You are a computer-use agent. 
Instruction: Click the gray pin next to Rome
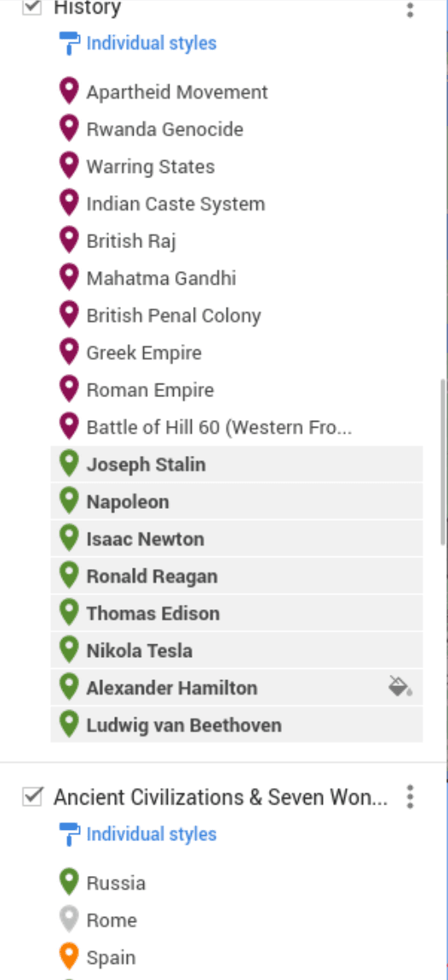pyautogui.click(x=69, y=919)
